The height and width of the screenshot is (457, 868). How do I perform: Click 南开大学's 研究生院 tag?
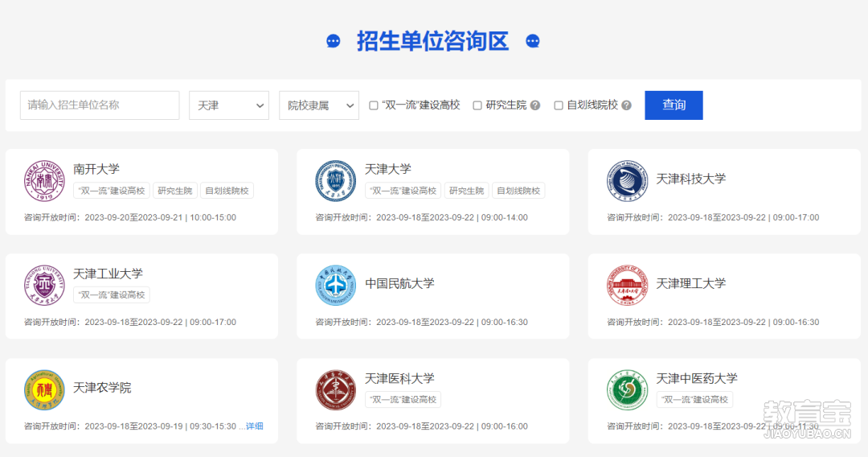pyautogui.click(x=175, y=191)
